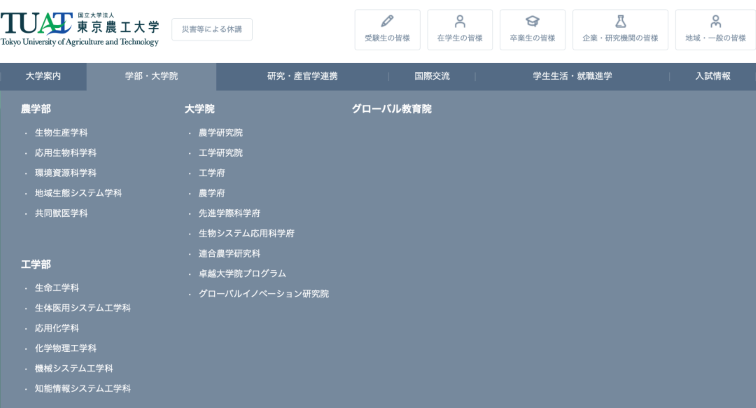
Task: Open the 学生生活・就職進学 menu
Action: pos(572,76)
